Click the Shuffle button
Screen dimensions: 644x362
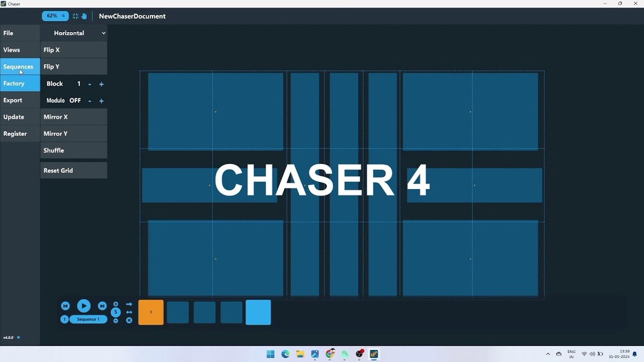74,151
